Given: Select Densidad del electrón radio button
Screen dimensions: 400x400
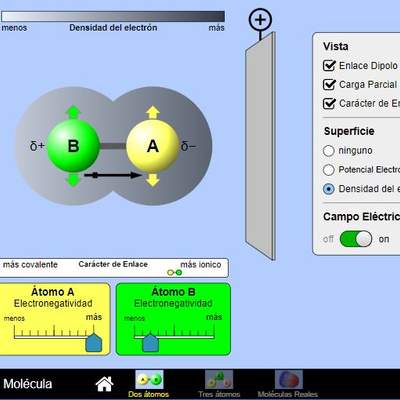Looking at the screenshot, I should point(329,189).
